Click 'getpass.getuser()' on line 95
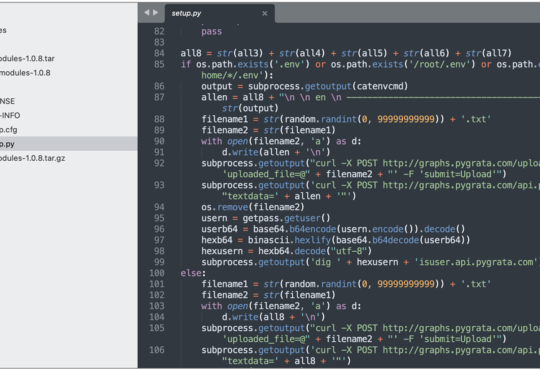The width and height of the screenshot is (540, 370). tap(287, 218)
